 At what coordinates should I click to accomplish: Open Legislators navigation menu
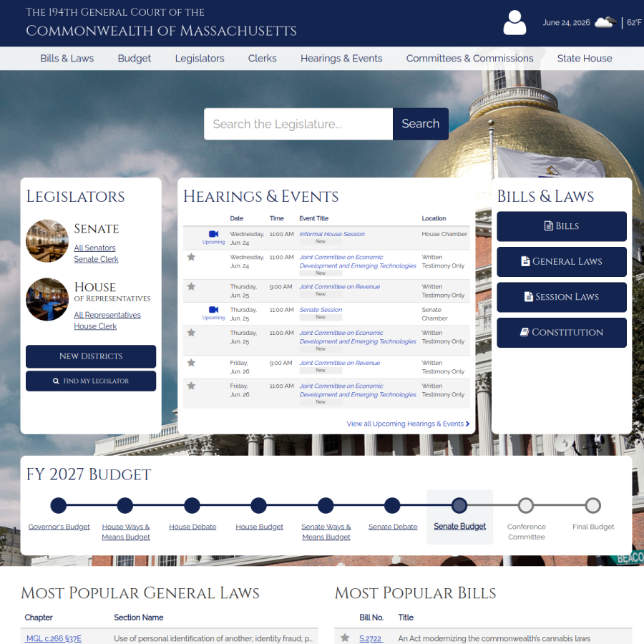[x=200, y=59]
